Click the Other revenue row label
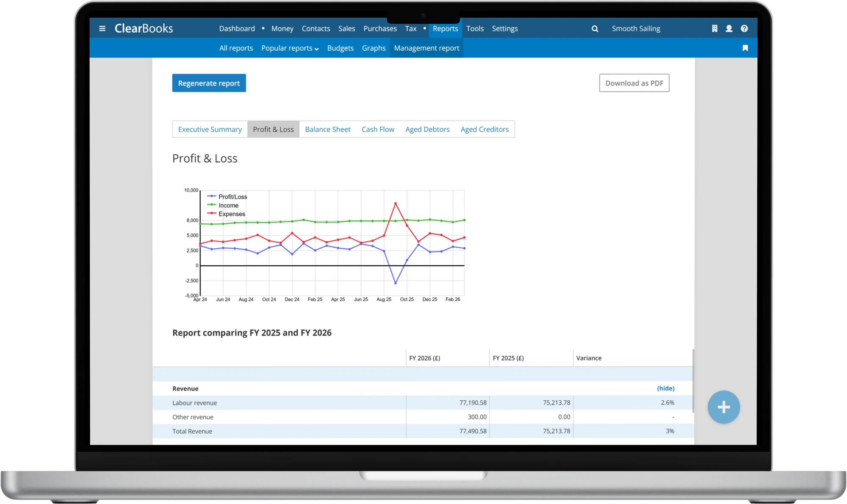The image size is (847, 504). tap(193, 417)
